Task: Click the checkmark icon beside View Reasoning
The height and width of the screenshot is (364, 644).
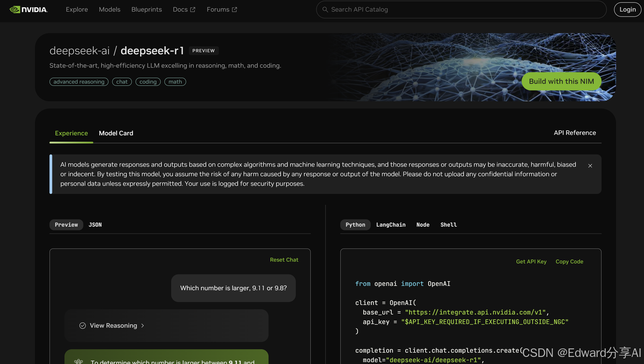Action: [83, 326]
